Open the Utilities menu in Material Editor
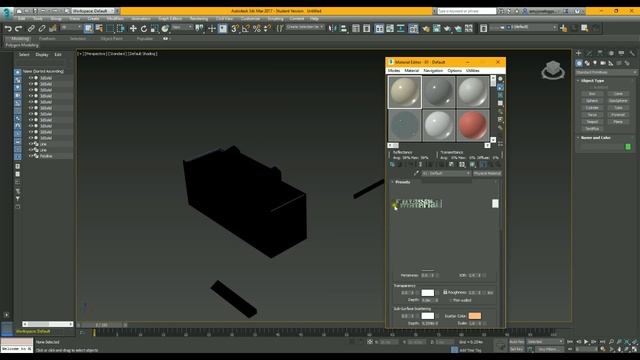The height and width of the screenshot is (360, 640). tap(473, 71)
